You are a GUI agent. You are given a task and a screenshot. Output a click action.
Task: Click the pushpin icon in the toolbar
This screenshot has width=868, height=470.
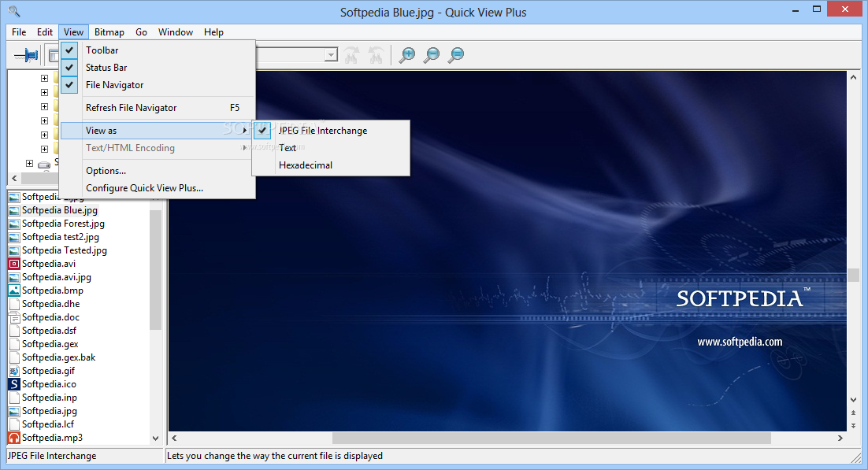point(26,55)
